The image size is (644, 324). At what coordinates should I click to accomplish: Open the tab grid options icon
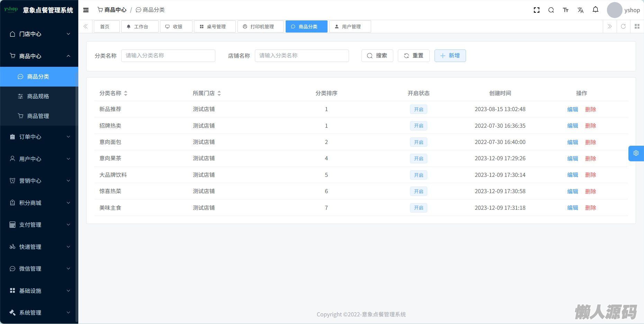coord(637,27)
